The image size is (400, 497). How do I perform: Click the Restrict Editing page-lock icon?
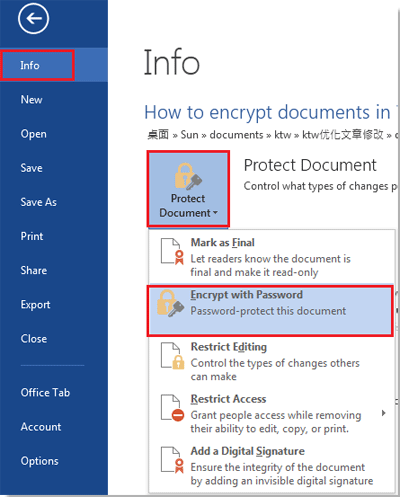pyautogui.click(x=172, y=356)
